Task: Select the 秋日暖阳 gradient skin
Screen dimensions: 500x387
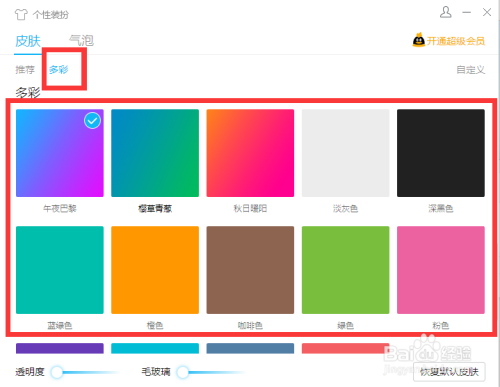Action: [x=250, y=153]
